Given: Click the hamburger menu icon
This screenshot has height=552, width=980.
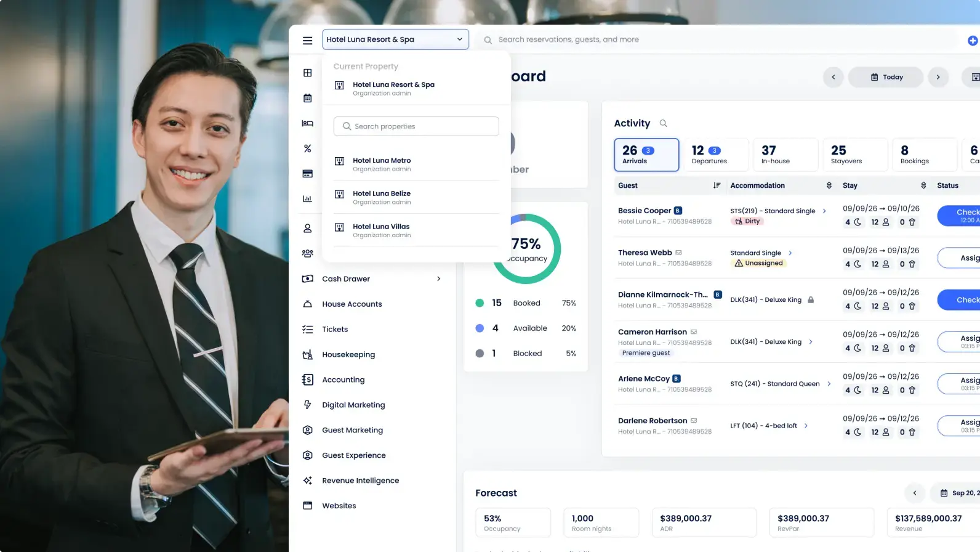Looking at the screenshot, I should coord(307,40).
